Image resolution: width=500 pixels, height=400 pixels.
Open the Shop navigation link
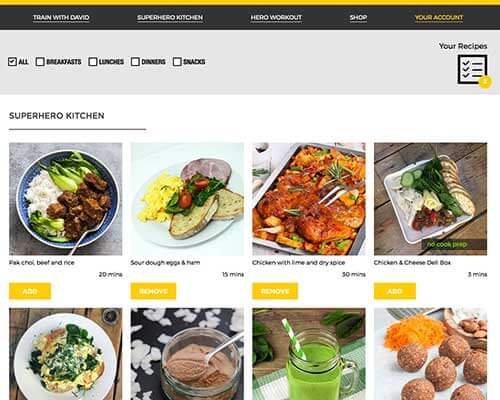pos(358,18)
